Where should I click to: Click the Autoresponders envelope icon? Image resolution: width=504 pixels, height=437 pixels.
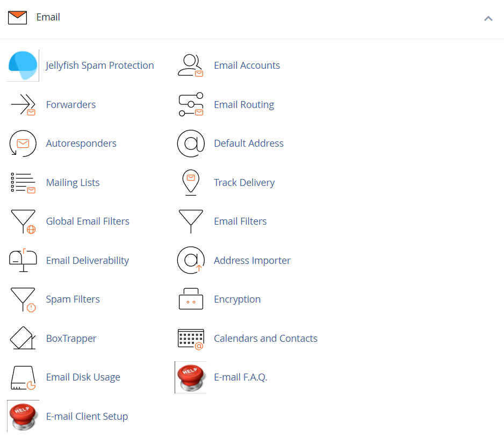click(x=23, y=144)
